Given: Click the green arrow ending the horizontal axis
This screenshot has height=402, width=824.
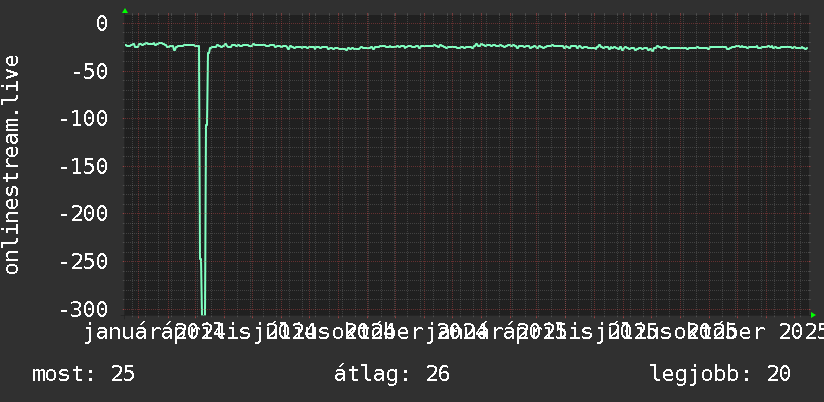Looking at the screenshot, I should coord(813,315).
